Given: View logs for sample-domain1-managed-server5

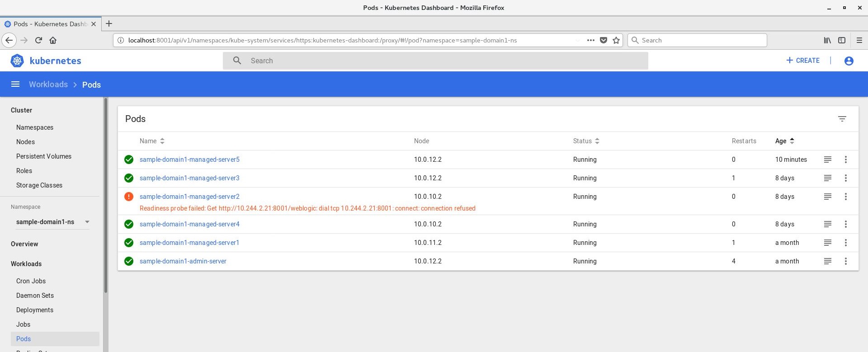Looking at the screenshot, I should (x=827, y=160).
